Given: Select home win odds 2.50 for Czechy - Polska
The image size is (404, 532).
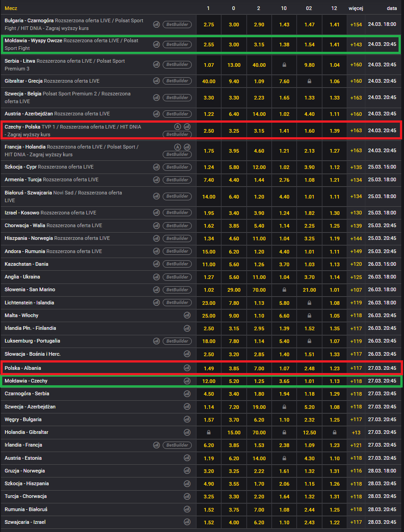Looking at the screenshot, I should coord(209,131).
